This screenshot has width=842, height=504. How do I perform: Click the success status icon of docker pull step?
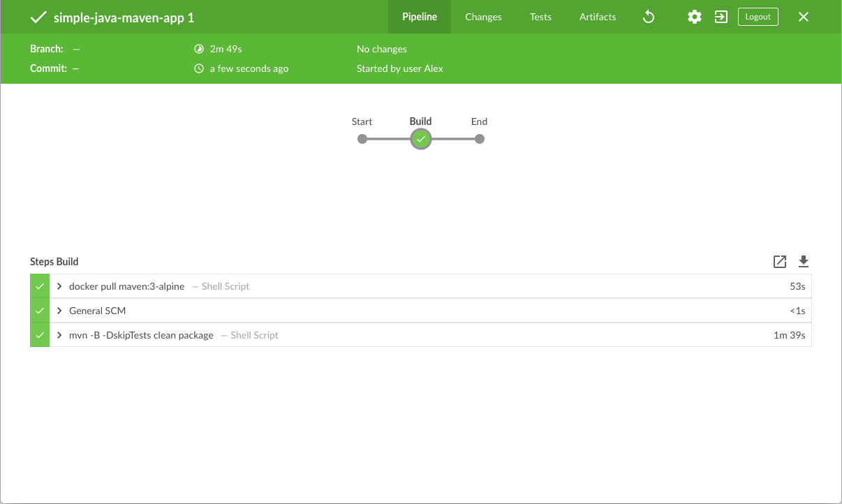click(x=40, y=286)
